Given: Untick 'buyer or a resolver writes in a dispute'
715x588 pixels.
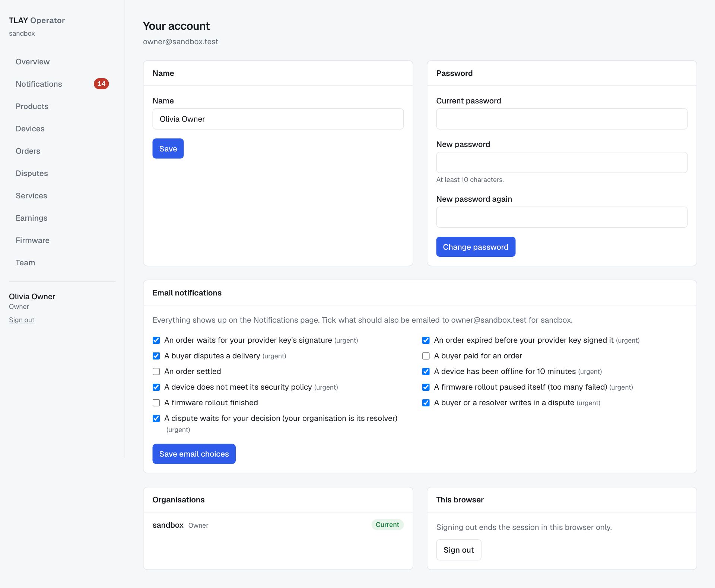Looking at the screenshot, I should tap(426, 403).
